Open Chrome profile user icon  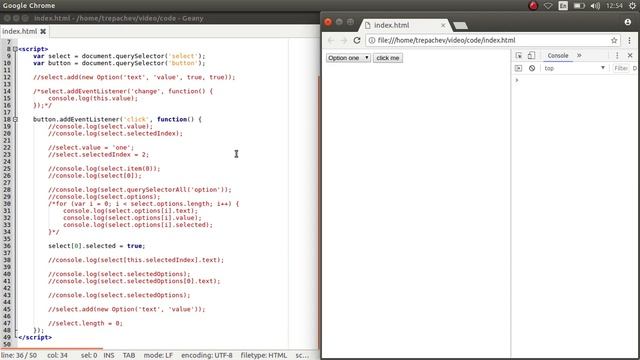[x=628, y=22]
